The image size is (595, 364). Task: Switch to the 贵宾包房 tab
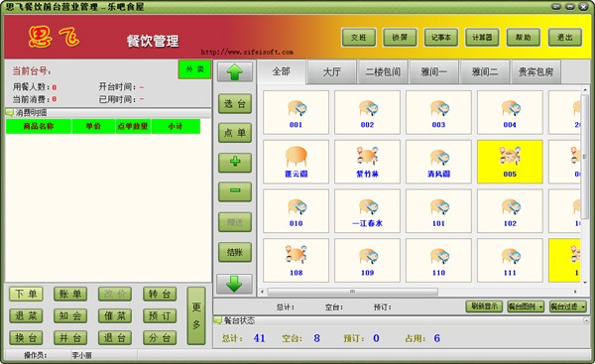pos(535,71)
